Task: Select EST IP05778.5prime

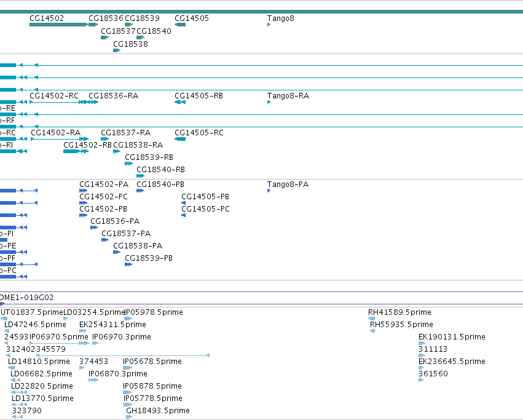Action: (x=153, y=398)
